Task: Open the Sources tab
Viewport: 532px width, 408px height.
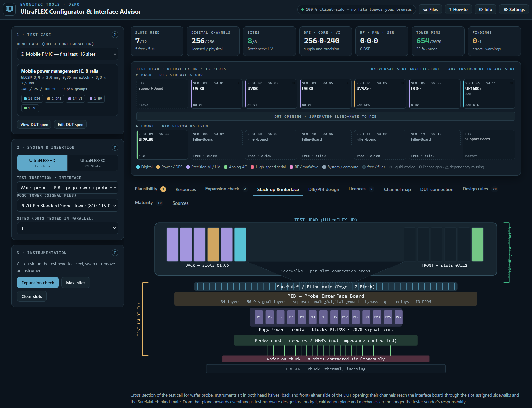Action: [180, 203]
